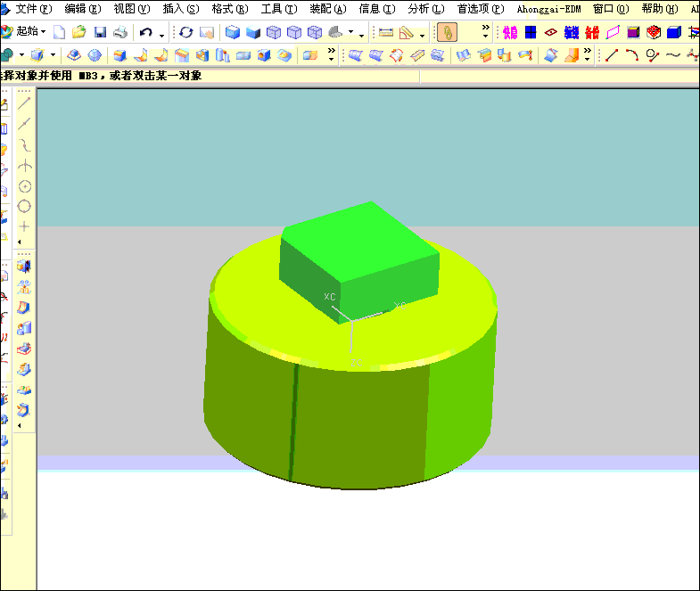Image resolution: width=700 pixels, height=591 pixels.
Task: Click the magenta parallelogram plane icon
Action: (x=613, y=32)
